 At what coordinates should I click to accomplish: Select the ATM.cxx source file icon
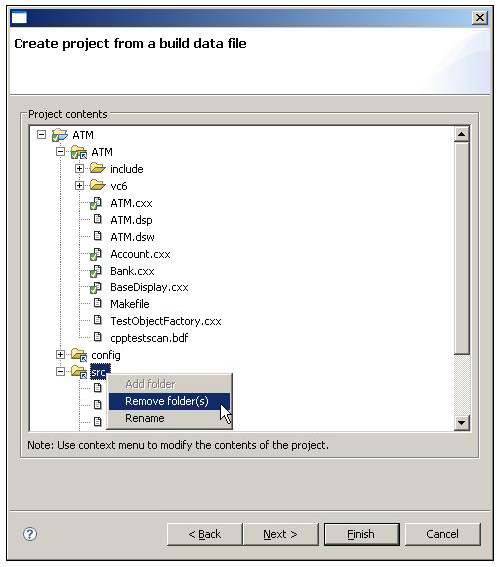pos(96,203)
